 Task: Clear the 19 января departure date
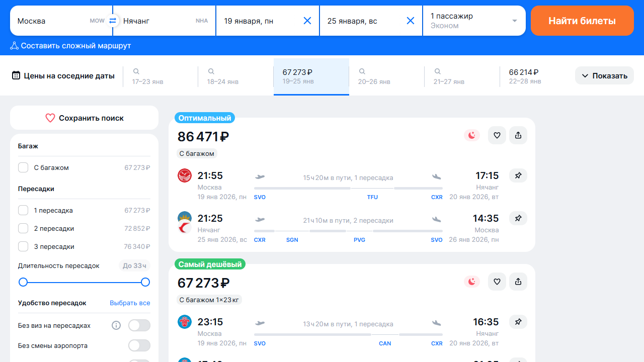(x=307, y=21)
